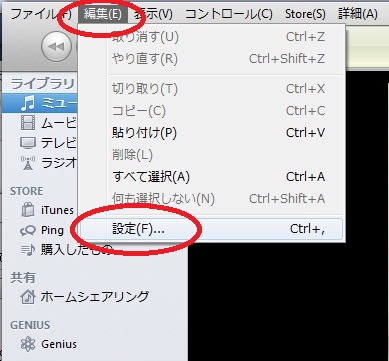Select ラジオ in the library sidebar
389x361 pixels.
point(59,163)
